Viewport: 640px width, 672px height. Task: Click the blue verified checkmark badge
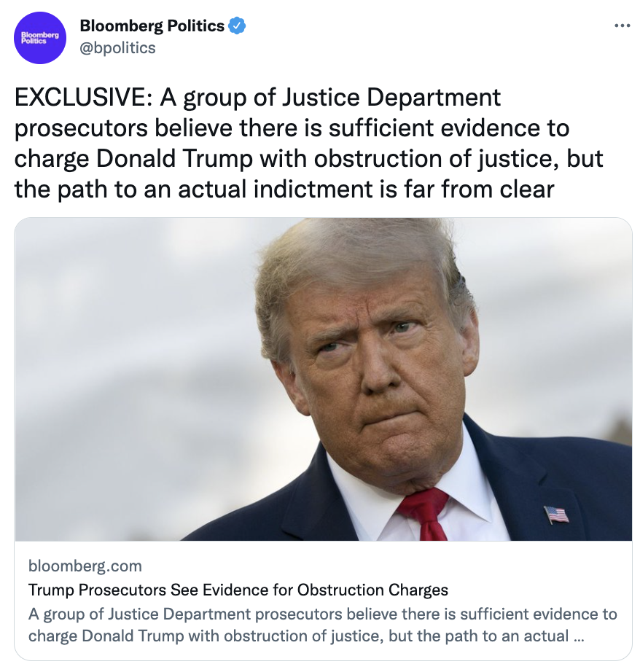(237, 26)
